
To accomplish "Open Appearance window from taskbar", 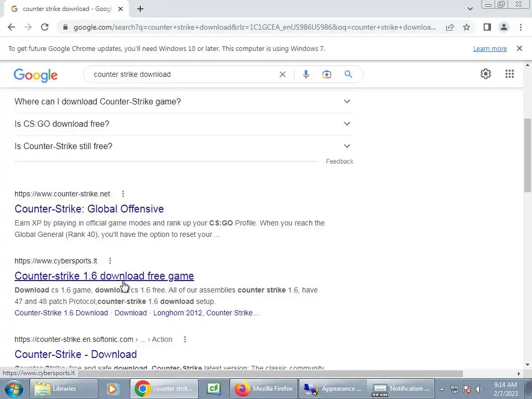I will click(x=332, y=389).
